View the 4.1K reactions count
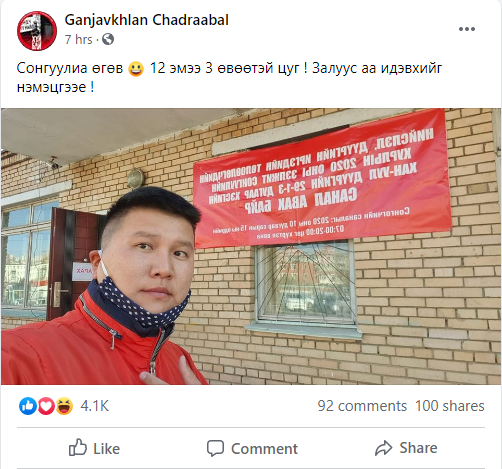This screenshot has width=502, height=469. click(x=94, y=406)
